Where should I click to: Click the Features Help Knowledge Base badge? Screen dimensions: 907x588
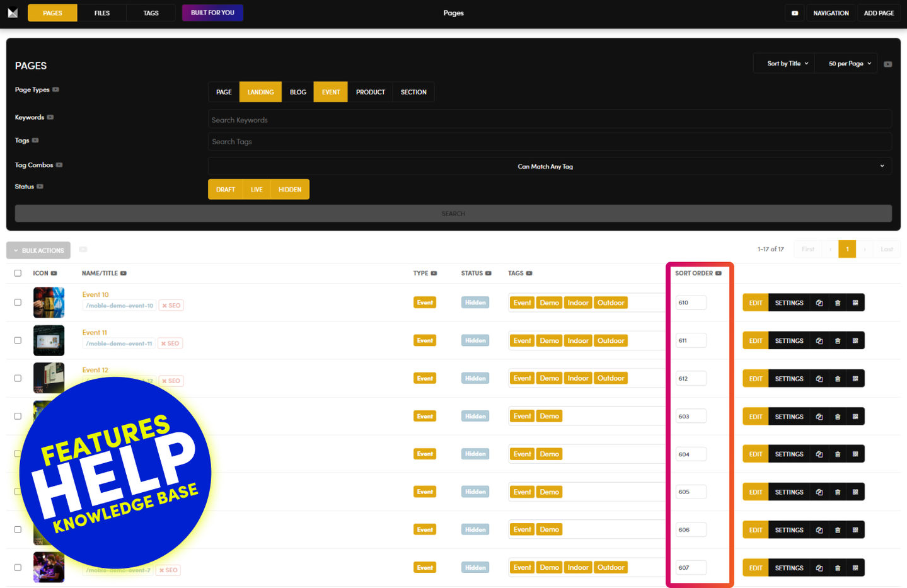click(115, 473)
